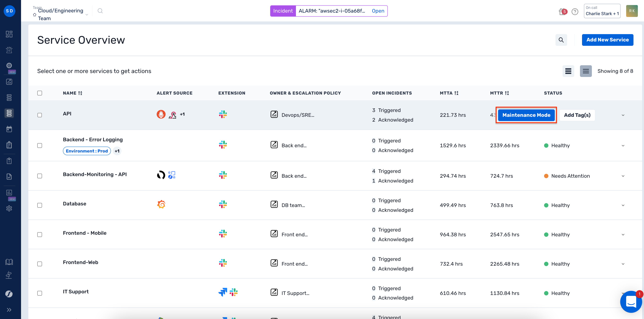
Task: Expand the Backend-Monitoring - API row chevron
Action: click(x=623, y=176)
